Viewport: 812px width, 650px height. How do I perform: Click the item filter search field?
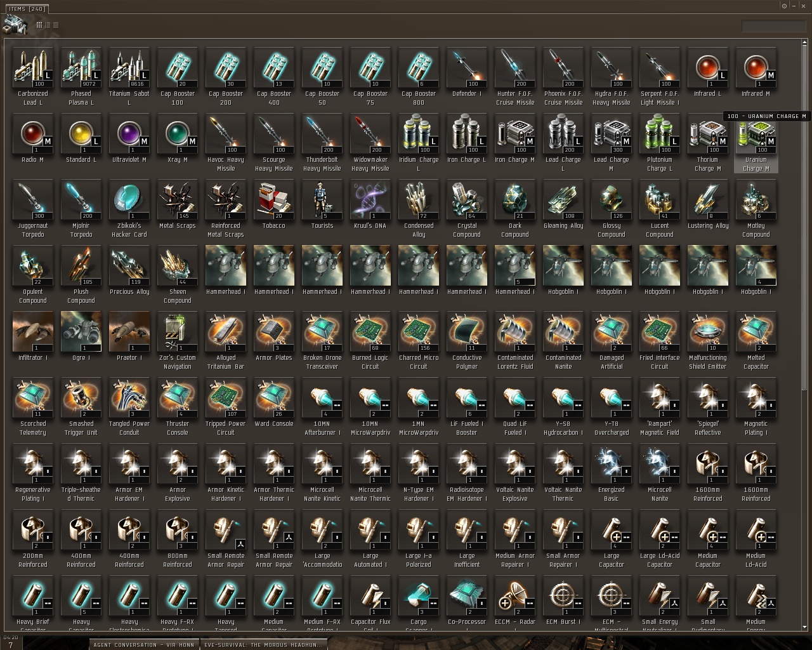[773, 26]
